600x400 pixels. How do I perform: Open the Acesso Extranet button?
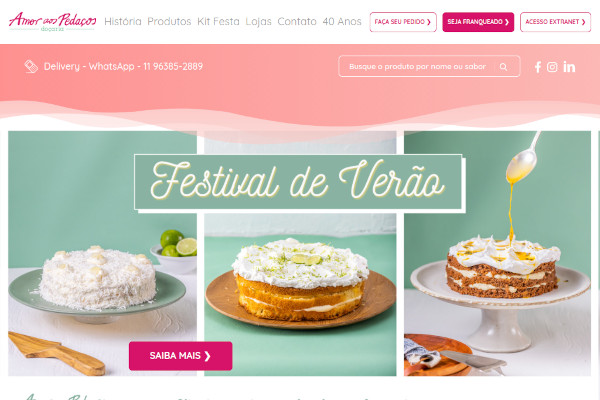(555, 22)
